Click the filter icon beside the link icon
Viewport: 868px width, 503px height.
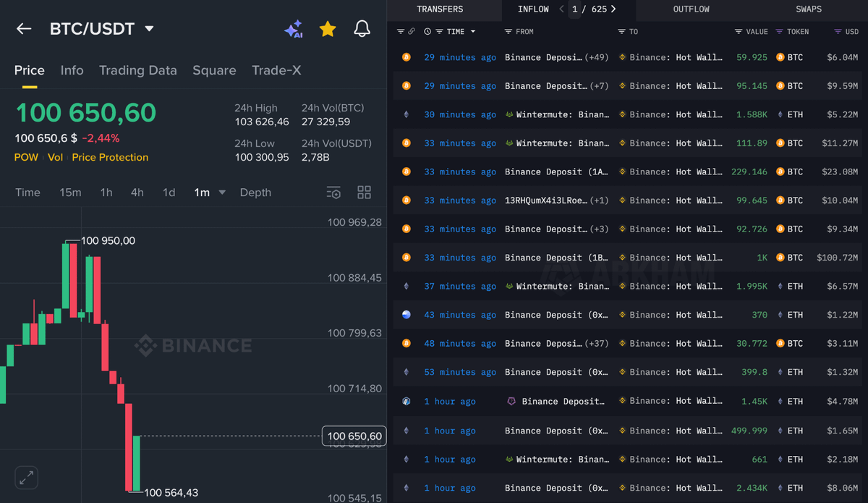click(401, 32)
